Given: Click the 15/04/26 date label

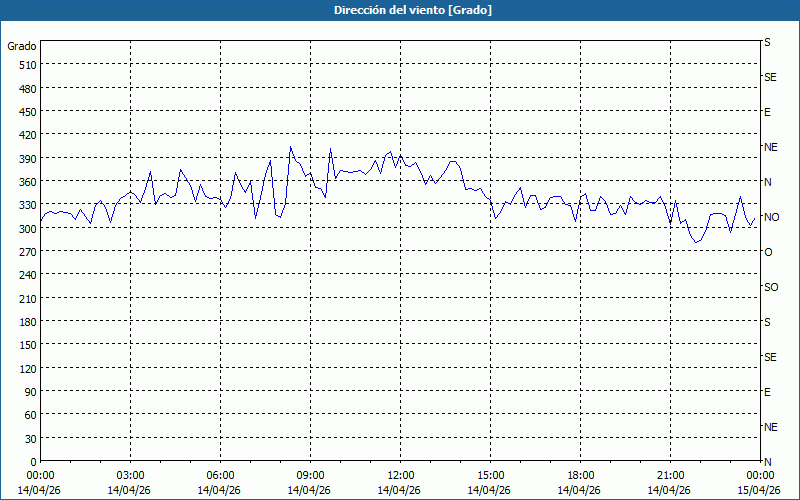Looking at the screenshot, I should coord(759,490).
